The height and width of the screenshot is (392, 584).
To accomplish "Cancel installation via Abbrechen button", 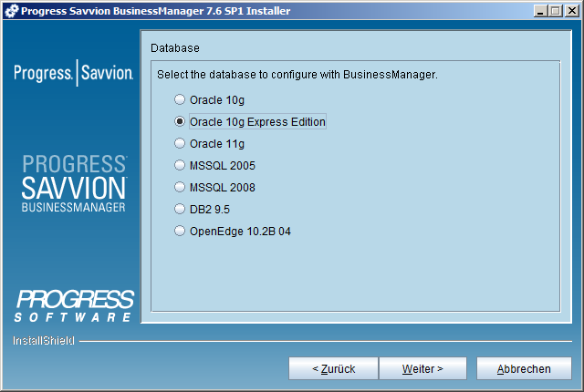I will 524,368.
